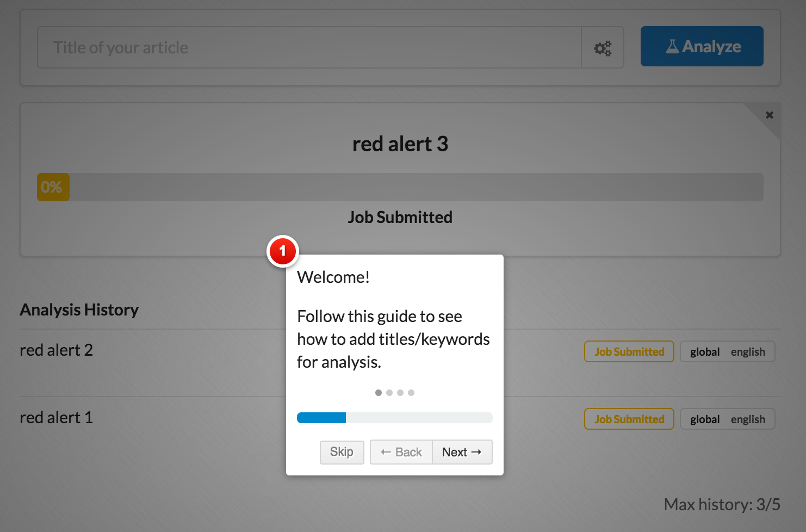Screen dimensions: 806x532
Task: Skip the welcome guide
Action: tap(342, 452)
